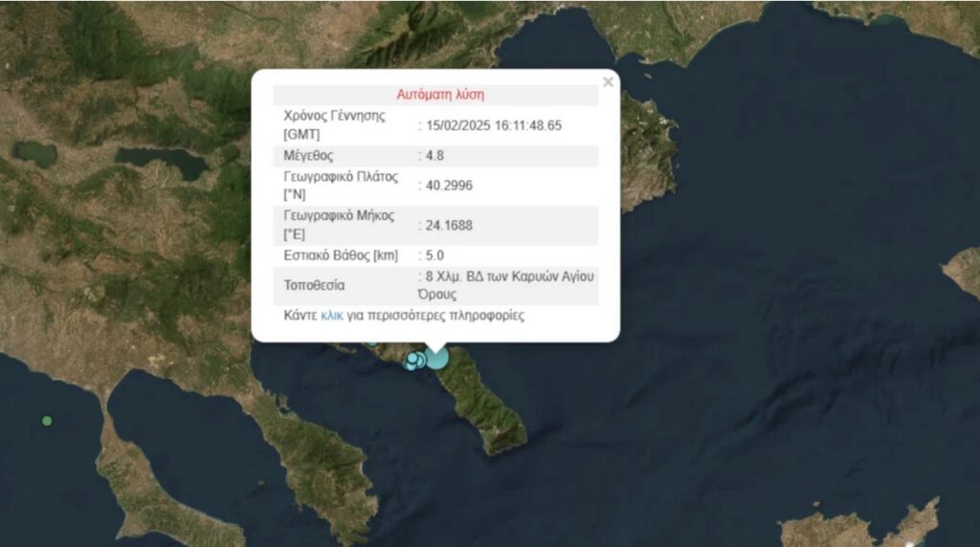
Task: Select the 'Αυτόματη λύση' header text
Action: pyautogui.click(x=440, y=95)
